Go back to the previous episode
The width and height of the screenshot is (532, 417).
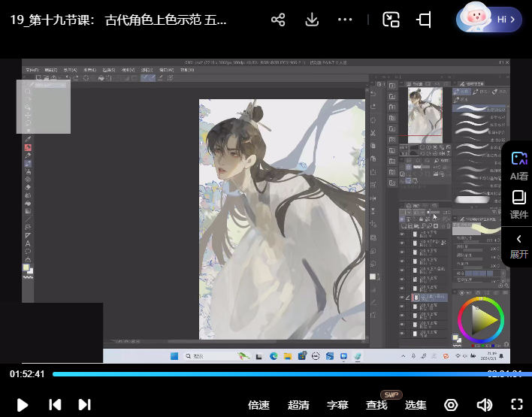55,405
